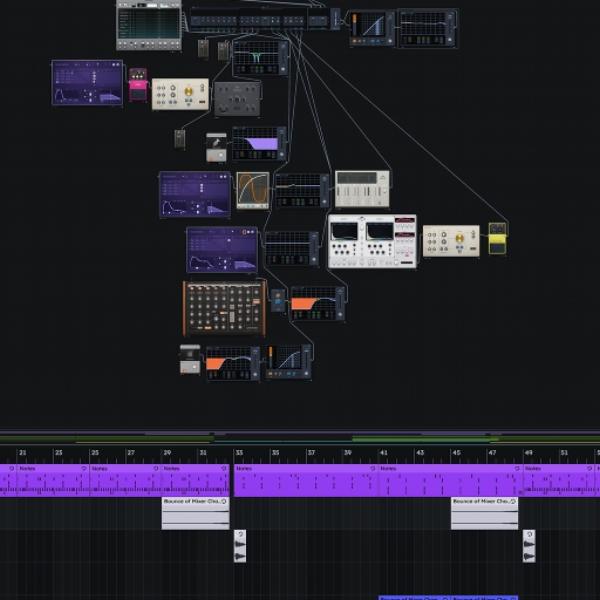Click bar 43 on the timeline ruler
The height and width of the screenshot is (600, 600).
click(420, 453)
